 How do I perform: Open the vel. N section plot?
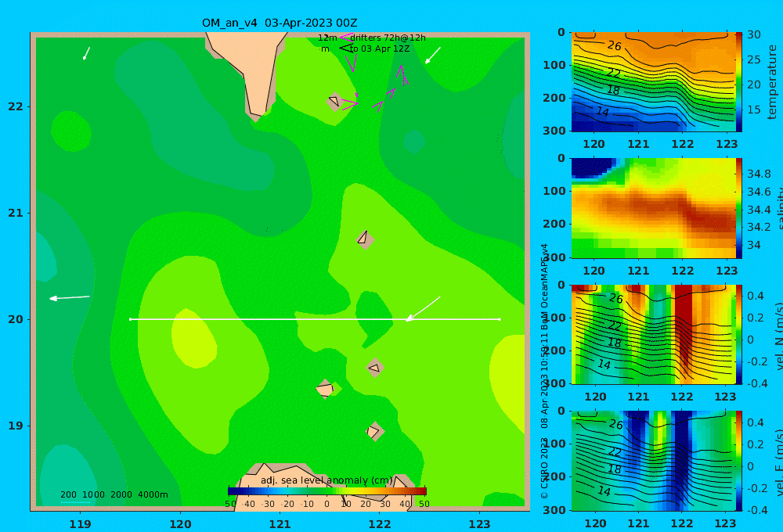[x=653, y=334]
